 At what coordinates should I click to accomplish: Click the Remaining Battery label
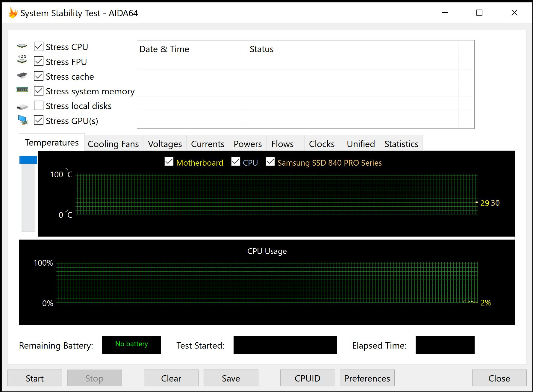56,345
